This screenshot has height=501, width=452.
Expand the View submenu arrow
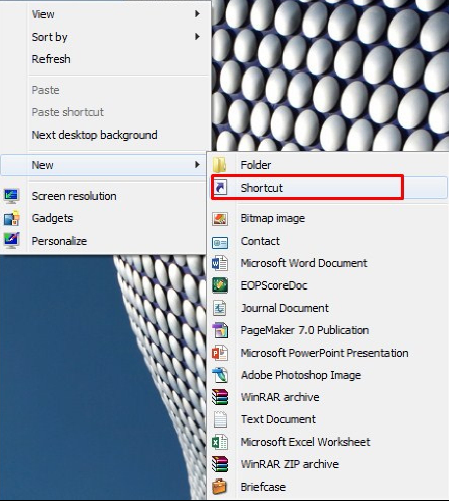tap(197, 14)
